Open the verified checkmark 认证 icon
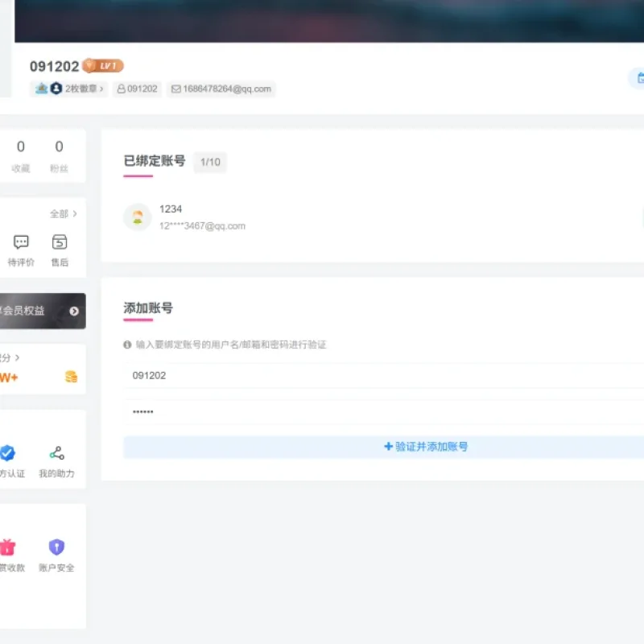 pos(7,453)
